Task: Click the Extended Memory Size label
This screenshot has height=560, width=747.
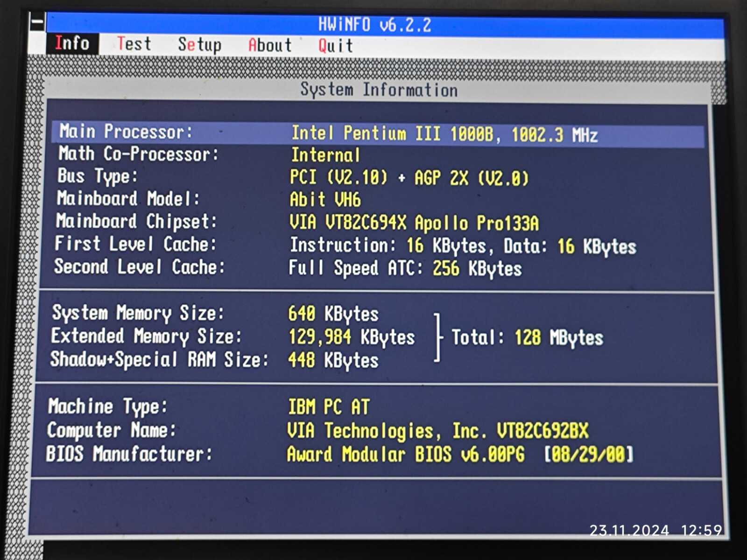Action: click(x=146, y=336)
